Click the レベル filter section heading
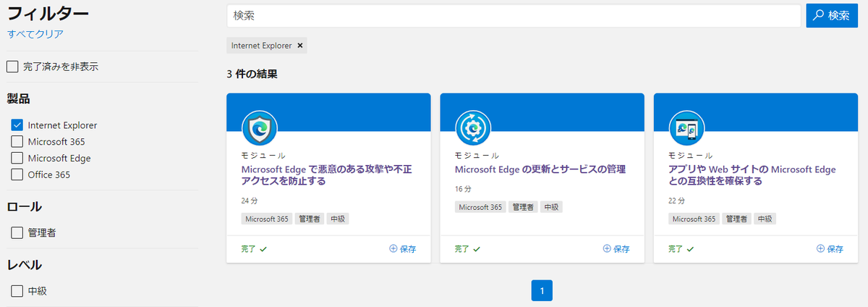Screen dimensions: 868x307 pos(24,265)
